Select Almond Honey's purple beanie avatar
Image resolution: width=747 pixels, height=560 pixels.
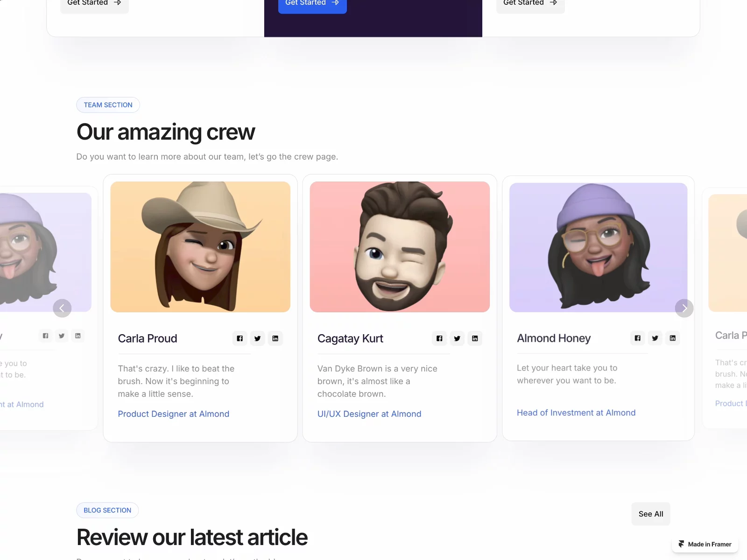(599, 247)
